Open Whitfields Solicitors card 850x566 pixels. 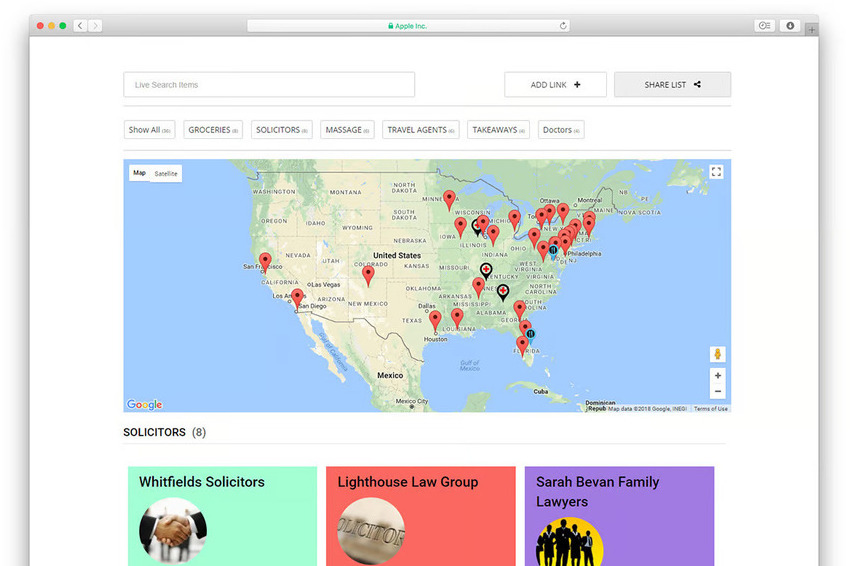pyautogui.click(x=222, y=516)
